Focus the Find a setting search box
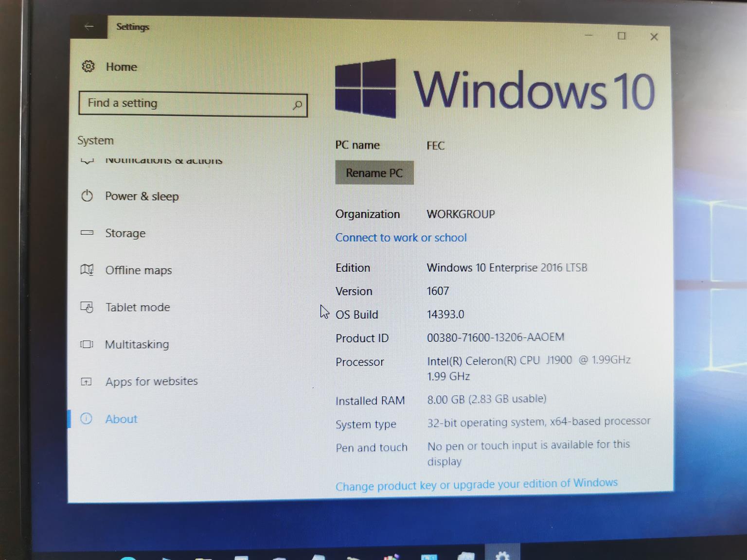This screenshot has width=747, height=560. 187,104
